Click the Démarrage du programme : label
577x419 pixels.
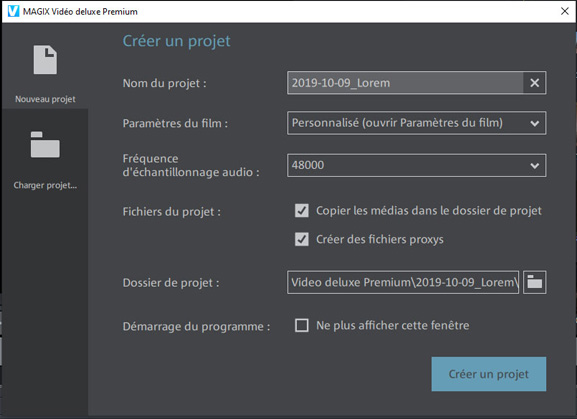[196, 326]
